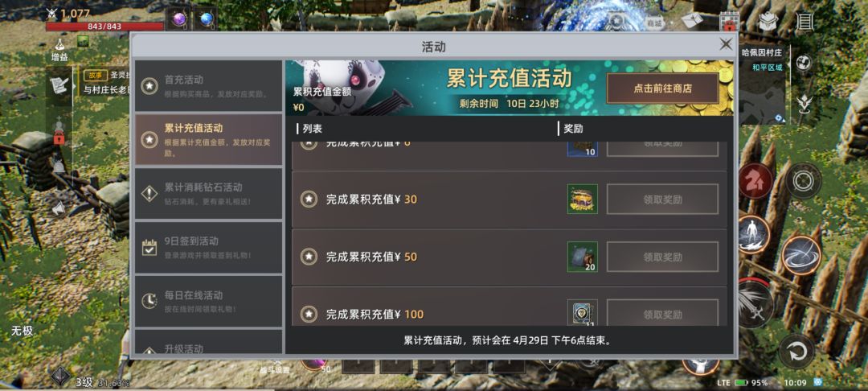Close the 活动 window
This screenshot has width=868, height=391.
tap(726, 44)
